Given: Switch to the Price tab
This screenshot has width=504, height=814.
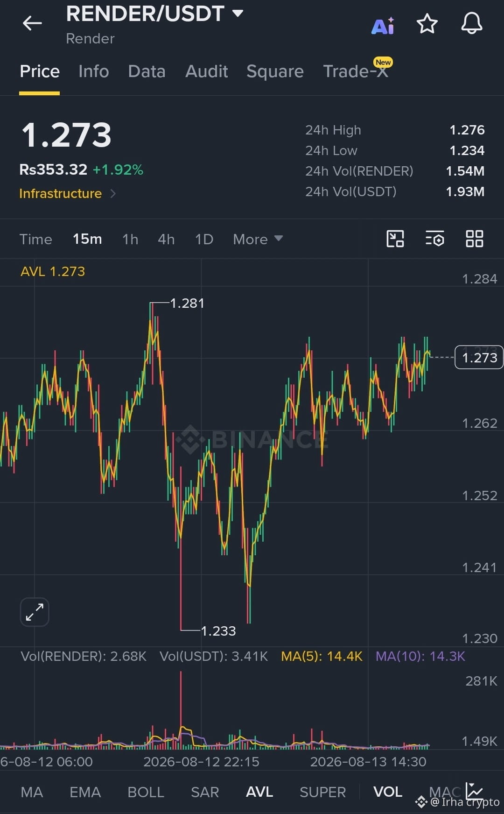Looking at the screenshot, I should pos(40,71).
